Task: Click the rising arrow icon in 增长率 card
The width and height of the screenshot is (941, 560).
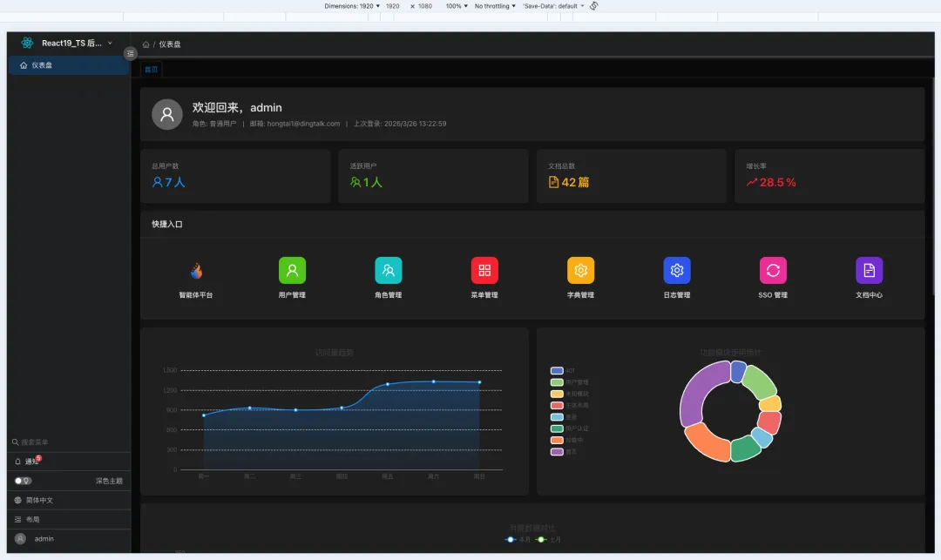Action: (x=751, y=182)
